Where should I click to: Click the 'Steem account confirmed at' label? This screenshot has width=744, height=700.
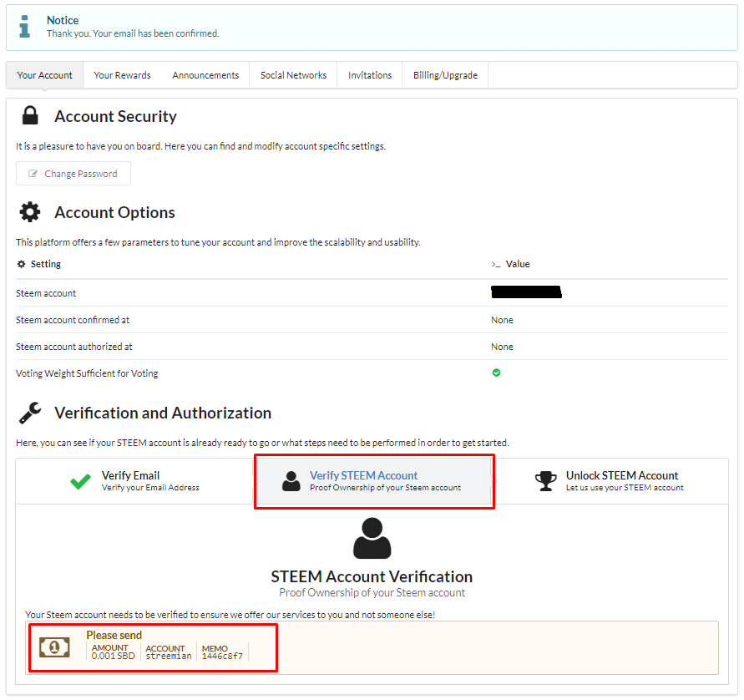click(73, 320)
